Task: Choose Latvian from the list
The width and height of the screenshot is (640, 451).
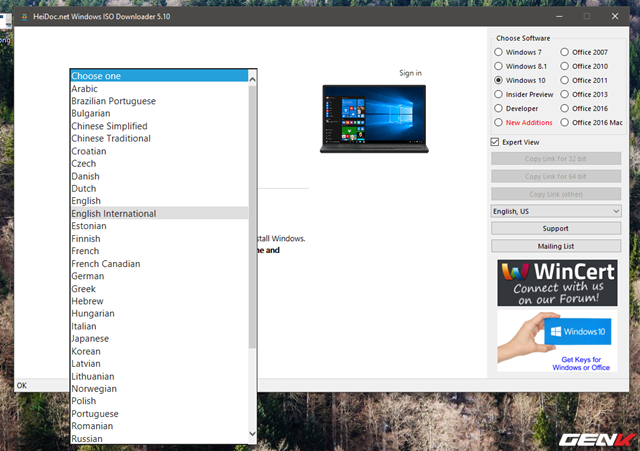Action: [x=159, y=364]
